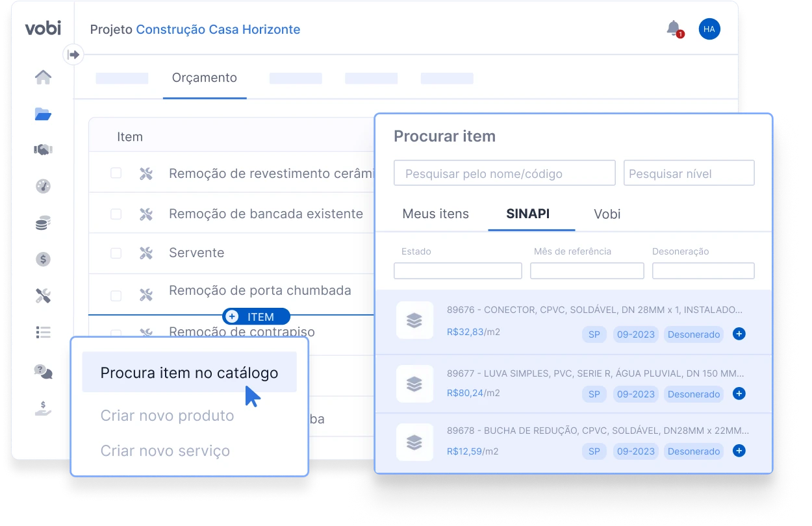Add item 89678 BUCHA DE REDUÇÃO with plus
Screen dimensions: 812x526
coord(739,451)
